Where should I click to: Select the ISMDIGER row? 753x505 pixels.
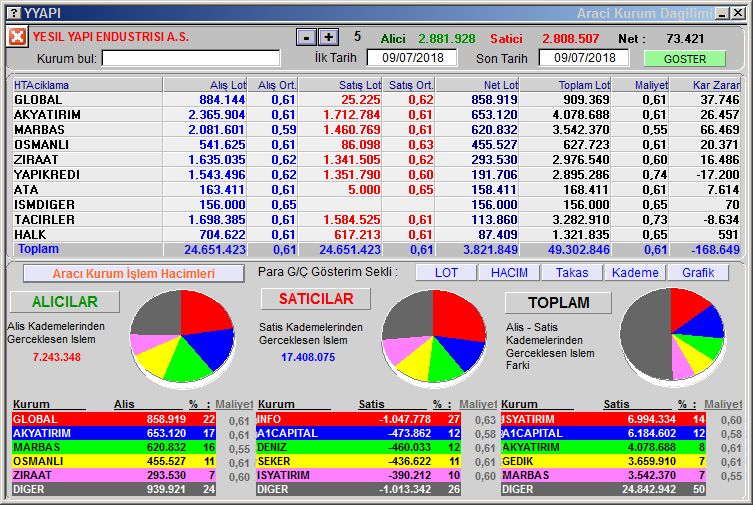376,204
